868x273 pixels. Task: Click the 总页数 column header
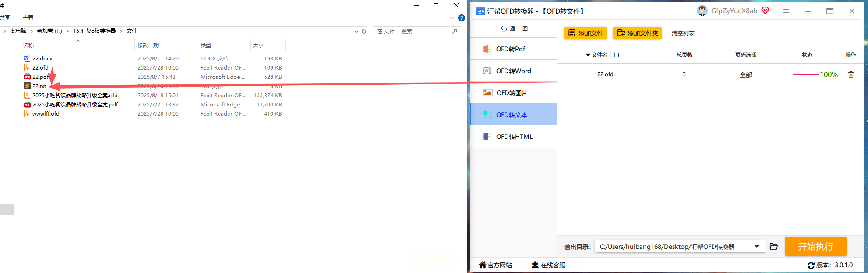coord(685,55)
